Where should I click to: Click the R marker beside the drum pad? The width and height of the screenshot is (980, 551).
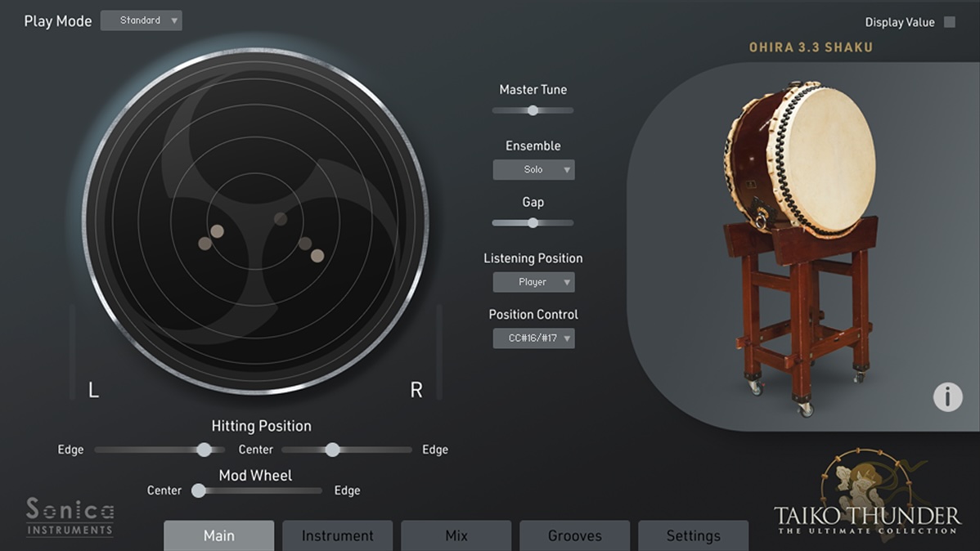pyautogui.click(x=416, y=390)
